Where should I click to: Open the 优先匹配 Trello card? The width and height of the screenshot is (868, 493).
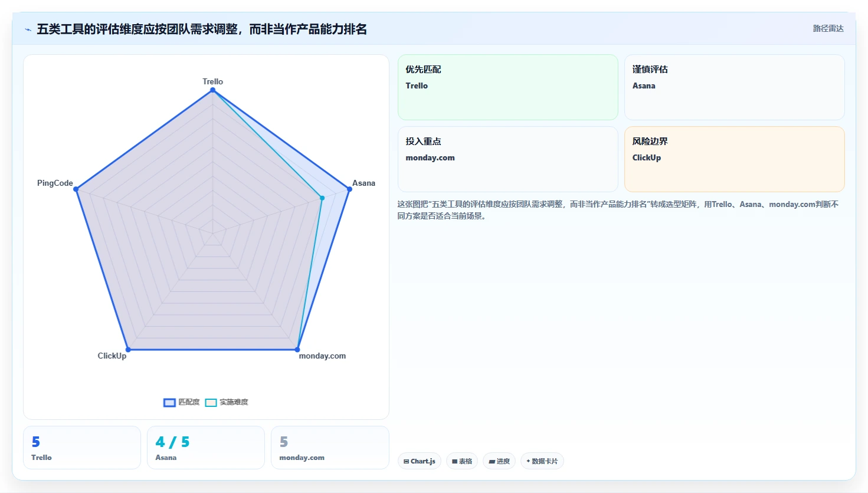click(508, 87)
